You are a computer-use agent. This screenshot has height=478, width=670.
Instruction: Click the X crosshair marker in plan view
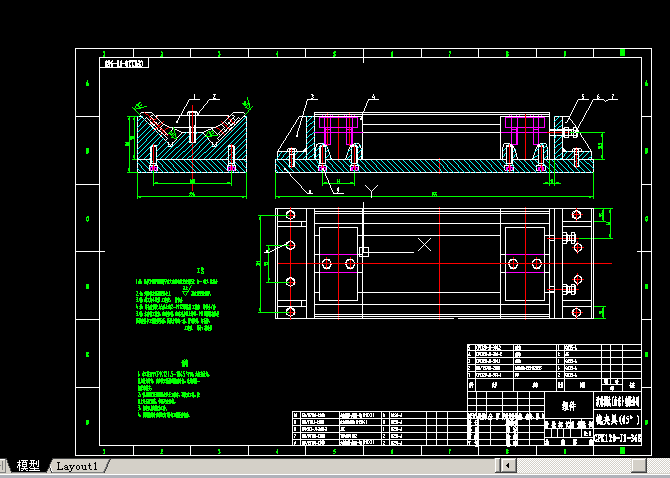[425, 243]
